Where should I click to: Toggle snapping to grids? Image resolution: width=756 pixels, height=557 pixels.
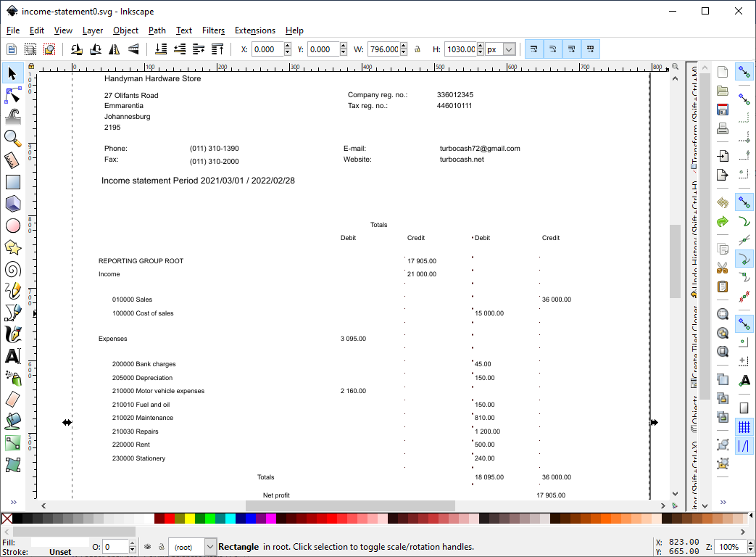744,427
